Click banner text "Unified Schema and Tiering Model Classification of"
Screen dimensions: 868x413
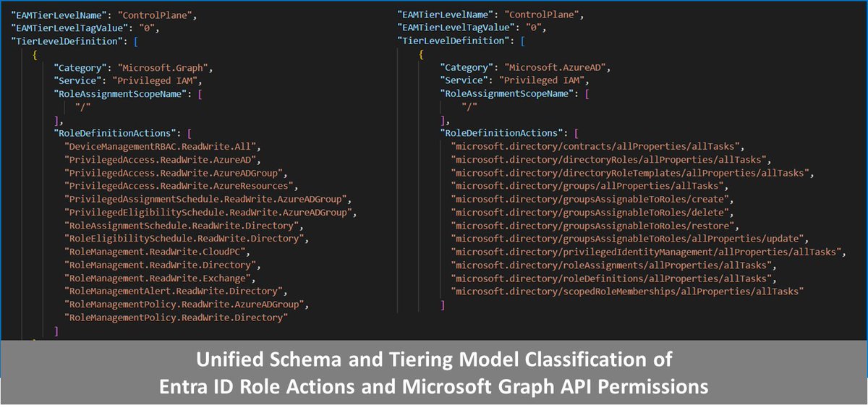(x=434, y=359)
